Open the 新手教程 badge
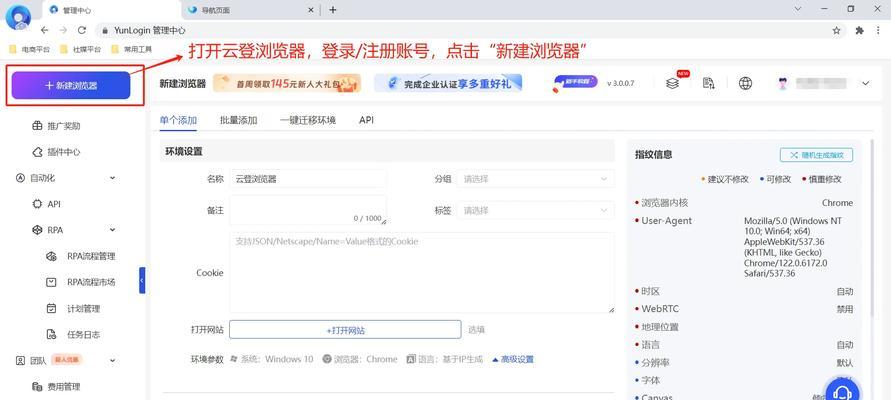The width and height of the screenshot is (891, 400). point(575,83)
